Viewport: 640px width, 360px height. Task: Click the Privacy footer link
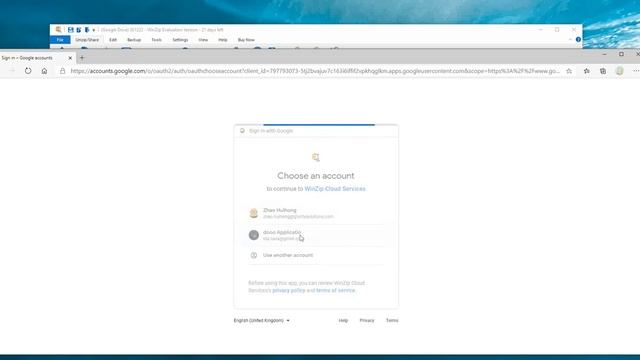point(367,320)
